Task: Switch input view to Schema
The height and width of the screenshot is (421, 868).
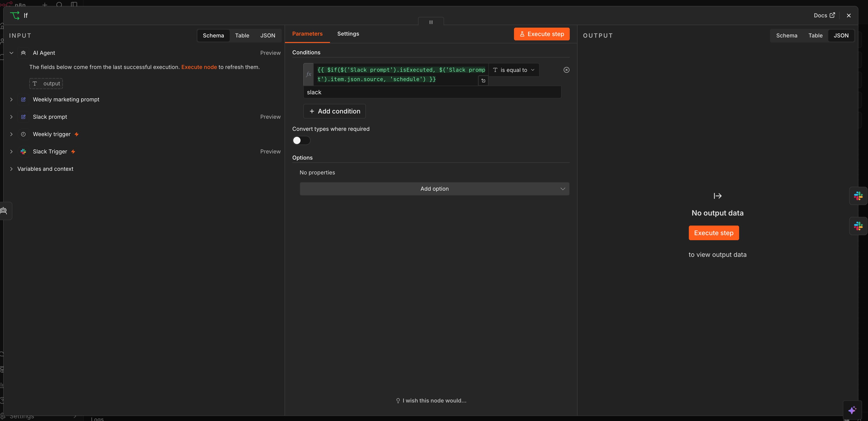Action: pyautogui.click(x=213, y=36)
